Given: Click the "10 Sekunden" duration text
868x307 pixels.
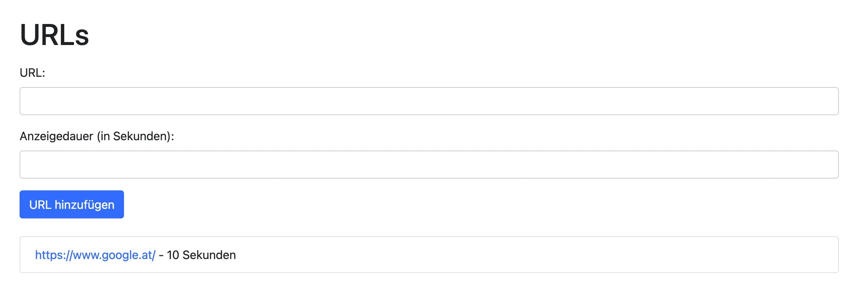Looking at the screenshot, I should pyautogui.click(x=201, y=255).
